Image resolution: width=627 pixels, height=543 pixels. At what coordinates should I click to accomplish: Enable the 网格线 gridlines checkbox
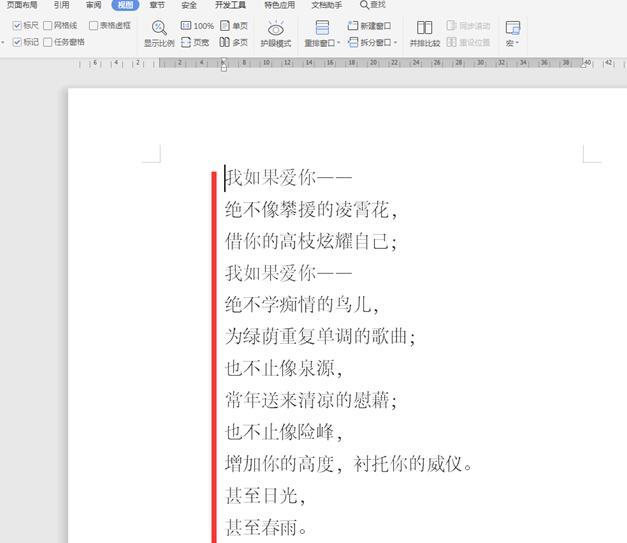pos(48,26)
